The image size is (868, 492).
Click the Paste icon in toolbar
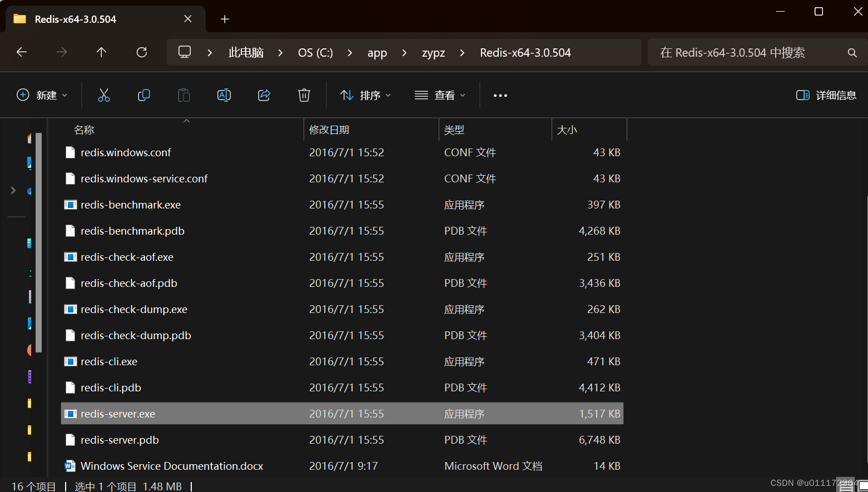(184, 95)
